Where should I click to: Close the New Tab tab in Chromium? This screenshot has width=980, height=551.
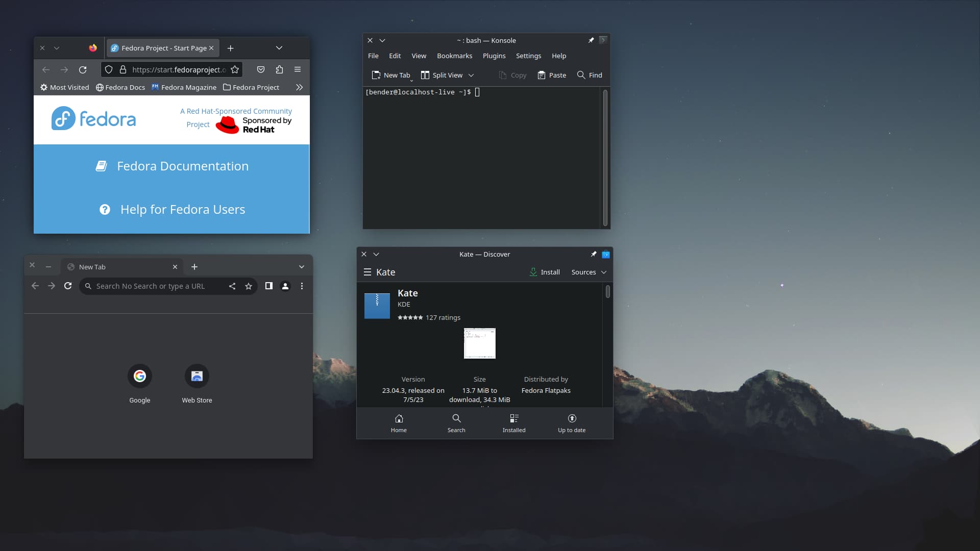point(175,267)
